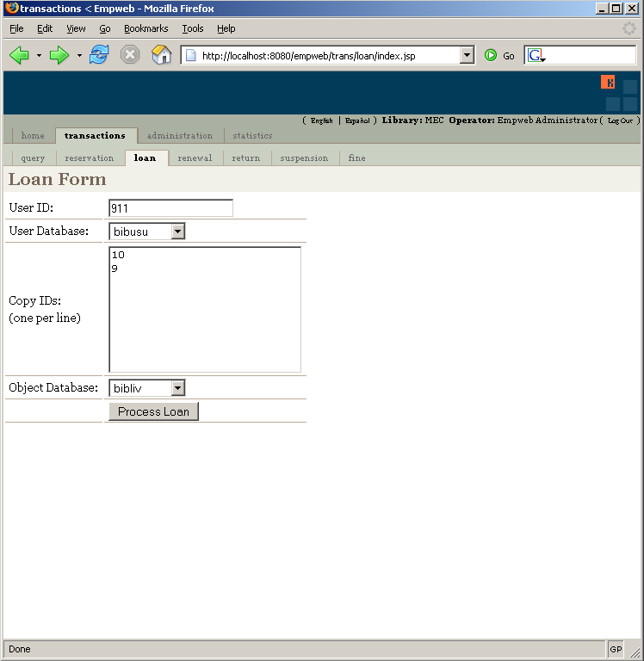Open the query sub-tab
Screen dimensions: 644x661
(33, 158)
